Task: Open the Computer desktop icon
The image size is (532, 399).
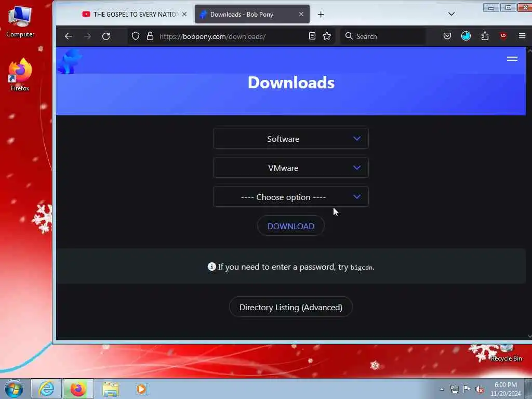Action: 20,22
